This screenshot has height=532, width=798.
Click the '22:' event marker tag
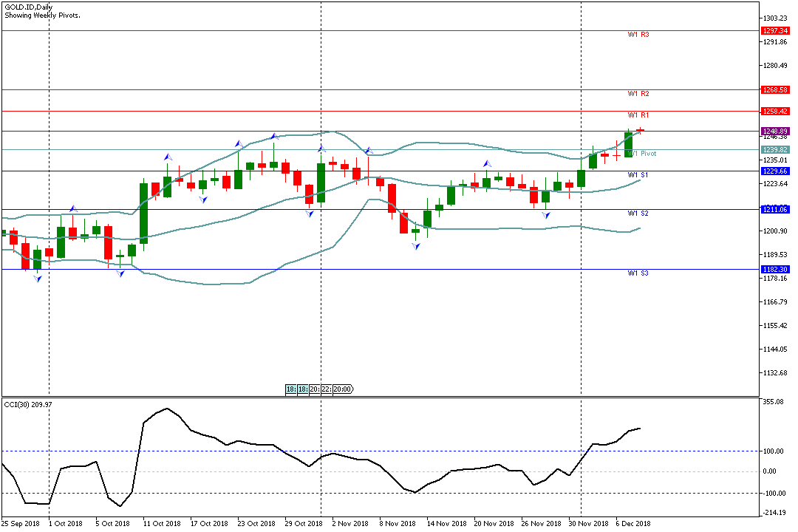coord(327,389)
